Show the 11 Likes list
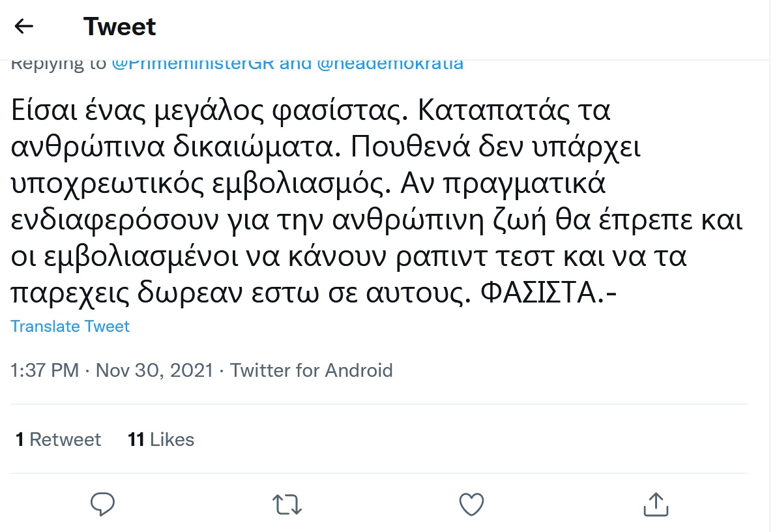Image resolution: width=777 pixels, height=532 pixels. click(x=161, y=439)
